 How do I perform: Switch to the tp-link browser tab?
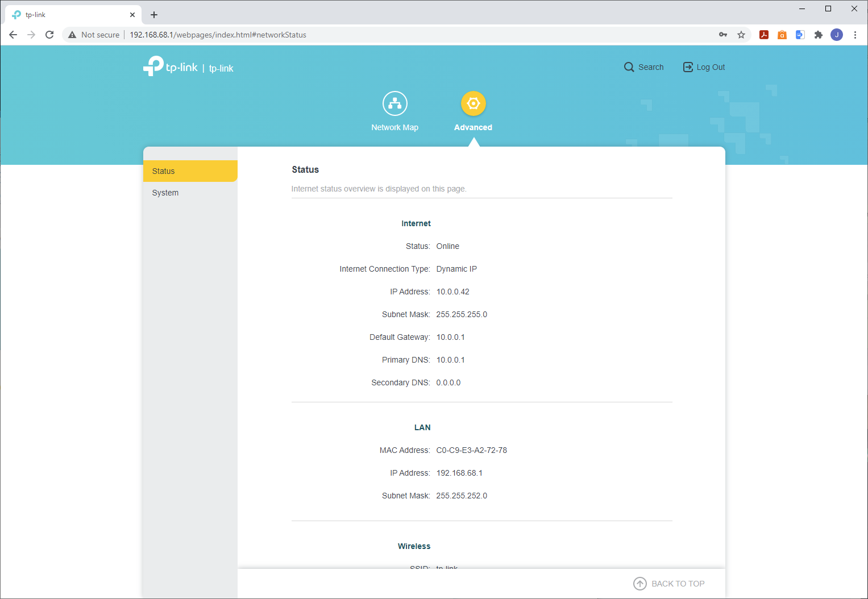click(x=73, y=15)
